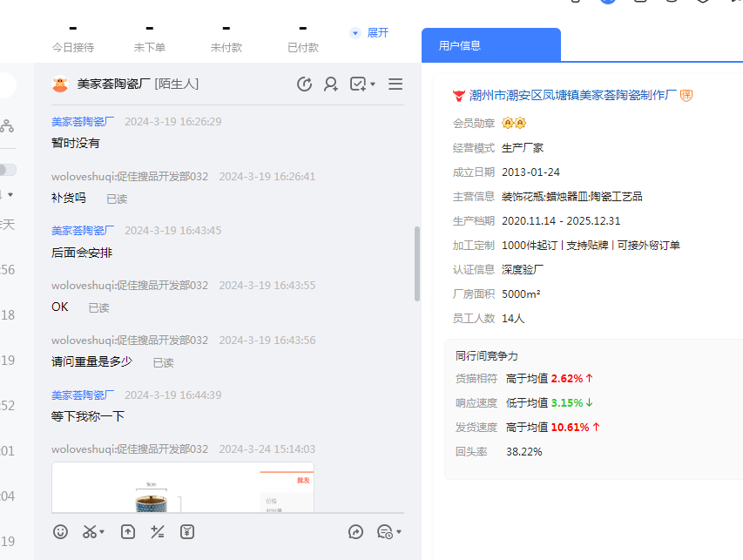Click the forward message arrow icon
The height and width of the screenshot is (560, 743).
tap(355, 531)
